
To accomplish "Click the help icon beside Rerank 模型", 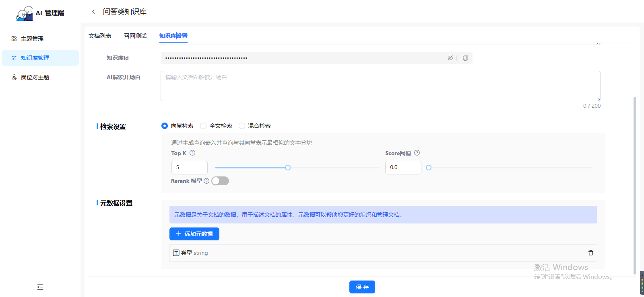I will pyautogui.click(x=206, y=181).
